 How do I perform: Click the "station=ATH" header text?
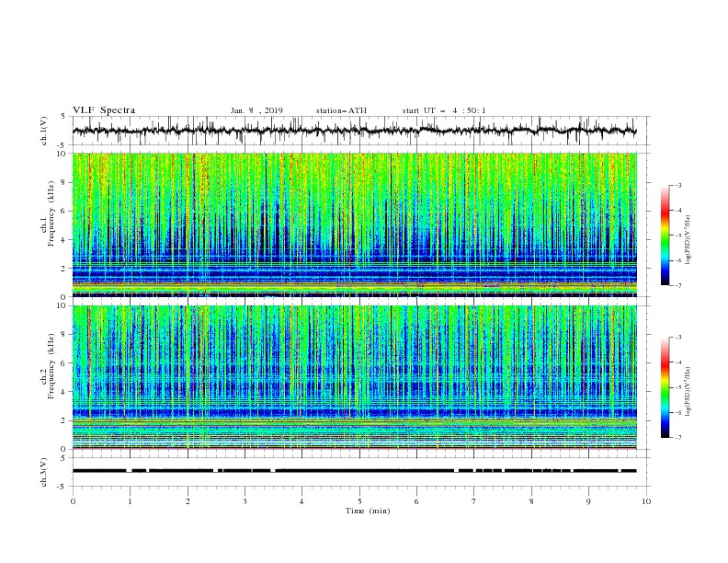[x=341, y=110]
